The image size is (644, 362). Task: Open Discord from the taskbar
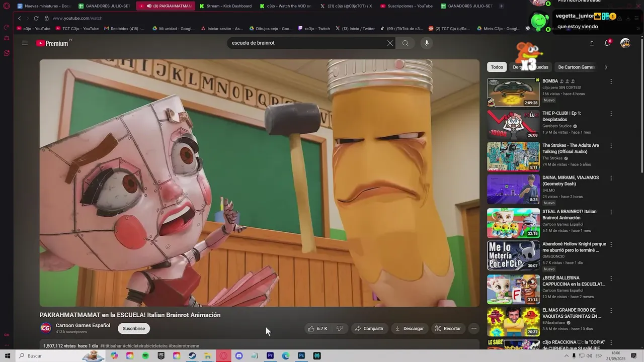pyautogui.click(x=239, y=356)
